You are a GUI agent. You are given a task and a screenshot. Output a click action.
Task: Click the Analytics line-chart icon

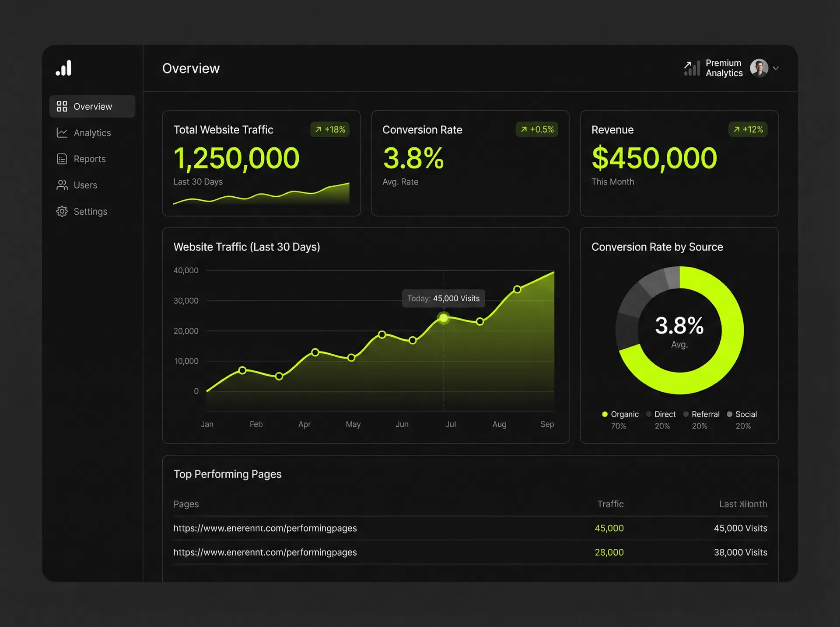pyautogui.click(x=62, y=132)
